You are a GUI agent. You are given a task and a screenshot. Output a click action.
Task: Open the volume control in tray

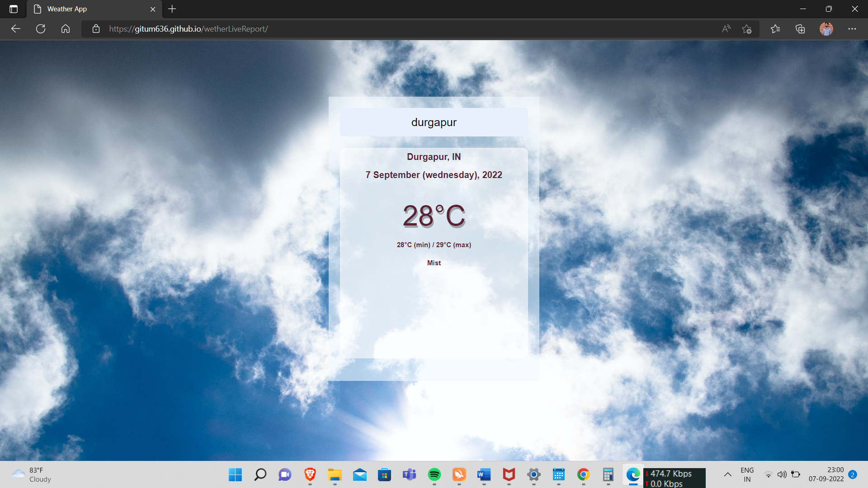pyautogui.click(x=782, y=474)
